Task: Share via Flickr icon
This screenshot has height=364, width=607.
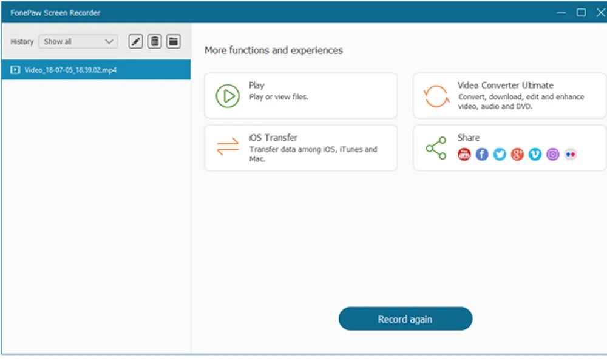Action: [x=571, y=154]
